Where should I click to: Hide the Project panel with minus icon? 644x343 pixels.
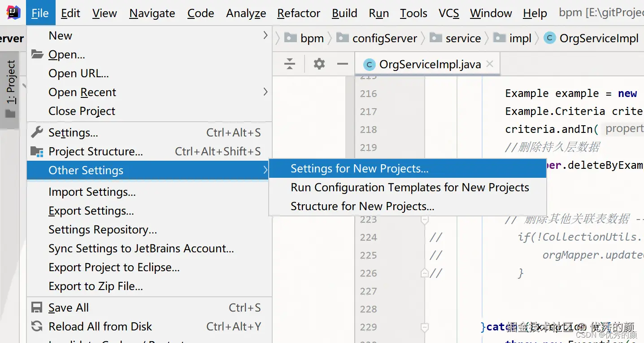point(342,64)
